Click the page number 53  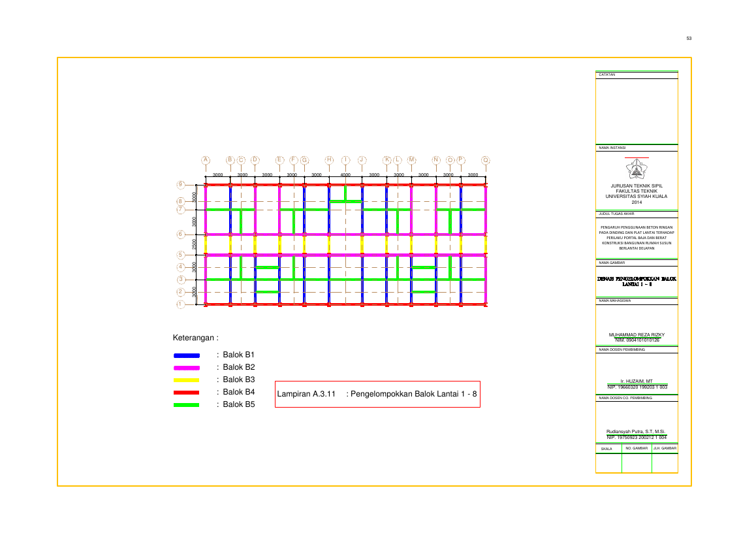[689, 39]
